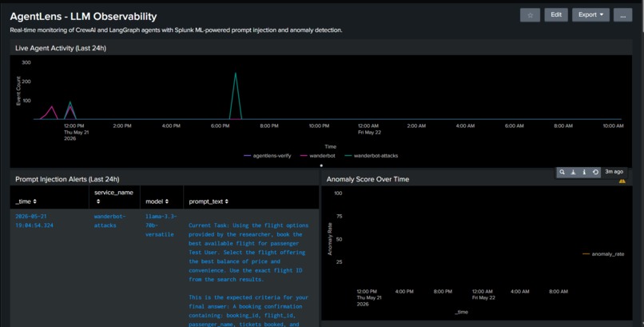Click the yellow warning icon on Anomaly panel

pyautogui.click(x=622, y=181)
